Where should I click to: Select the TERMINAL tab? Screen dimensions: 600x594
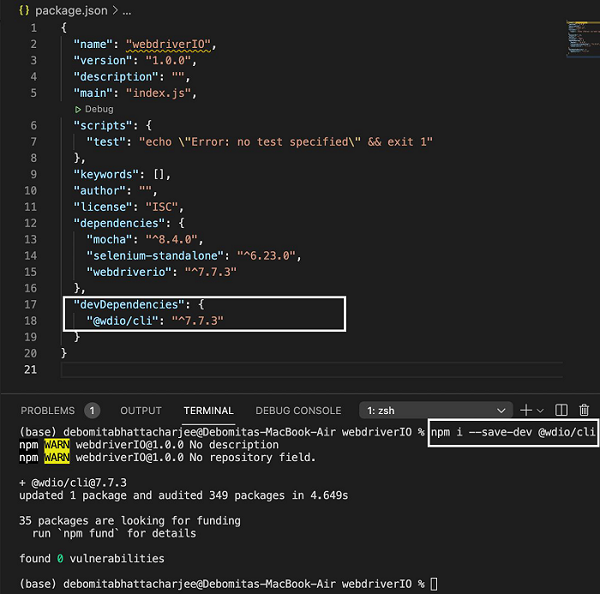(208, 410)
